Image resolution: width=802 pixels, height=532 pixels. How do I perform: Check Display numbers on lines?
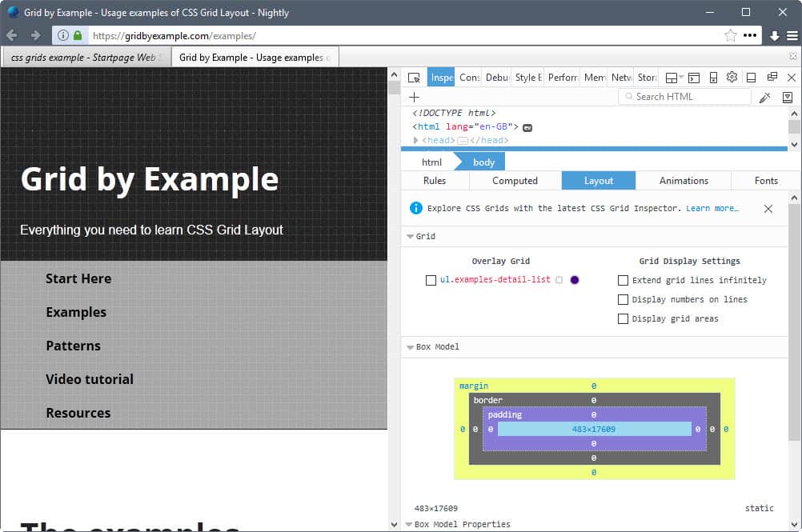click(623, 299)
